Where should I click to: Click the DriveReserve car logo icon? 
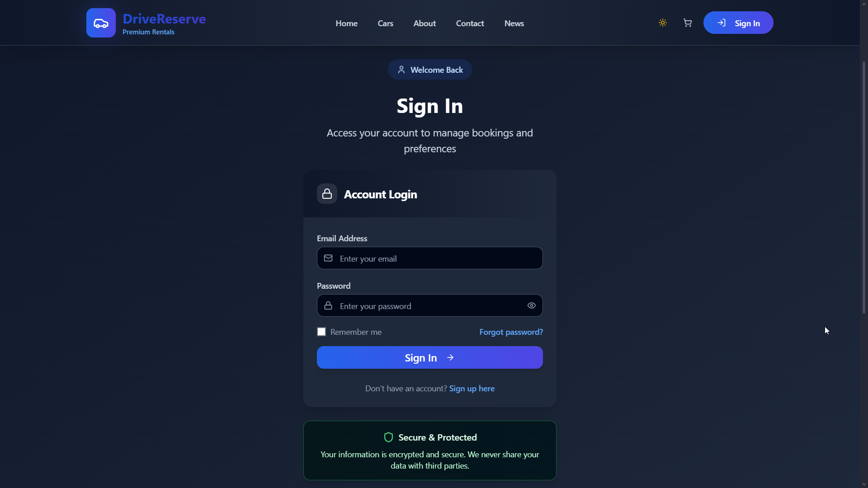pos(101,23)
